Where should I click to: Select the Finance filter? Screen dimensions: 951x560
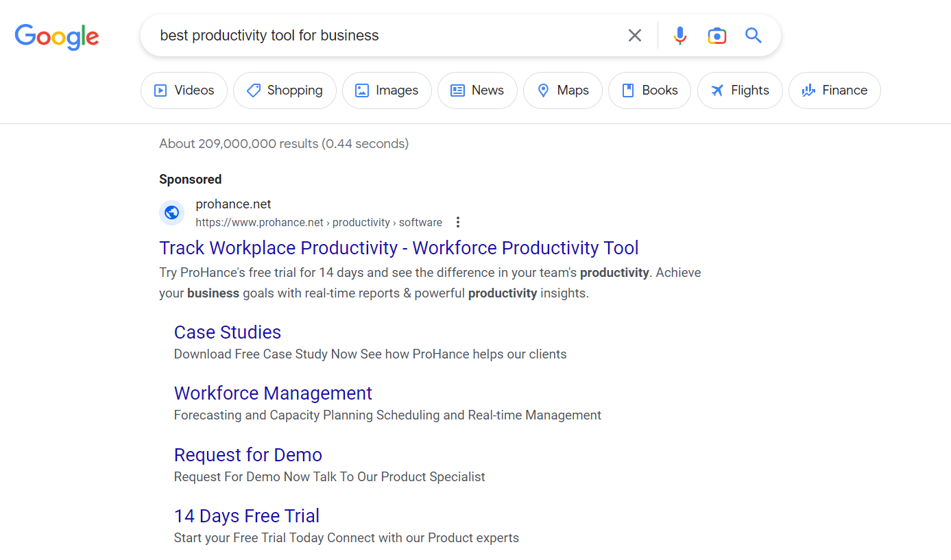[834, 90]
